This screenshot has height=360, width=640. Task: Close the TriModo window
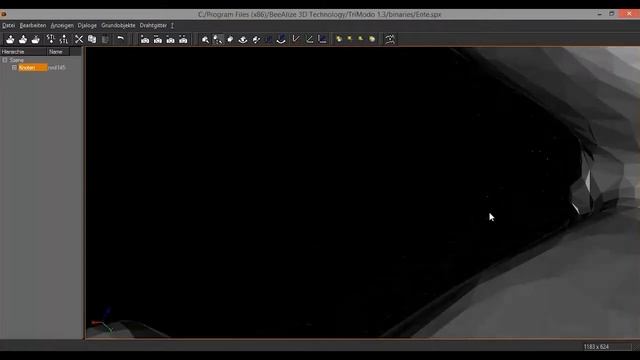coord(629,14)
